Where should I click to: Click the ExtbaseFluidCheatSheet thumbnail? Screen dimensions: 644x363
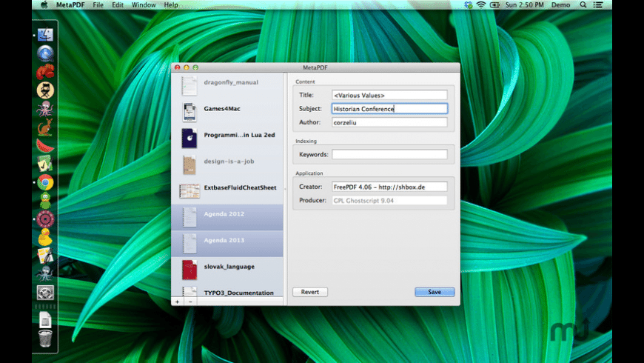point(189,191)
